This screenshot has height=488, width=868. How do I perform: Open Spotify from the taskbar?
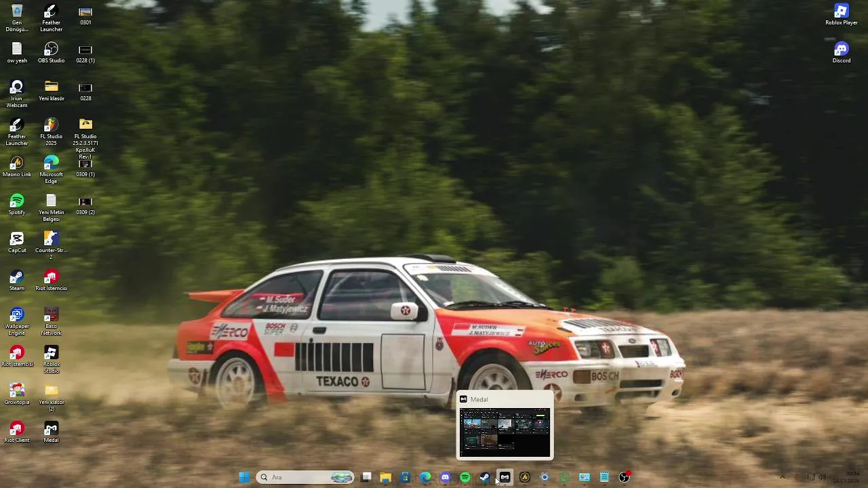tap(465, 477)
